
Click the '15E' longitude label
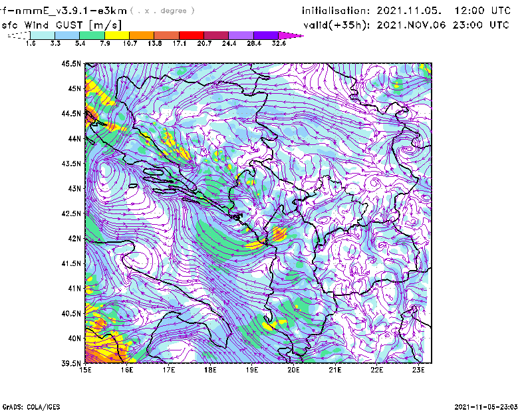point(85,370)
